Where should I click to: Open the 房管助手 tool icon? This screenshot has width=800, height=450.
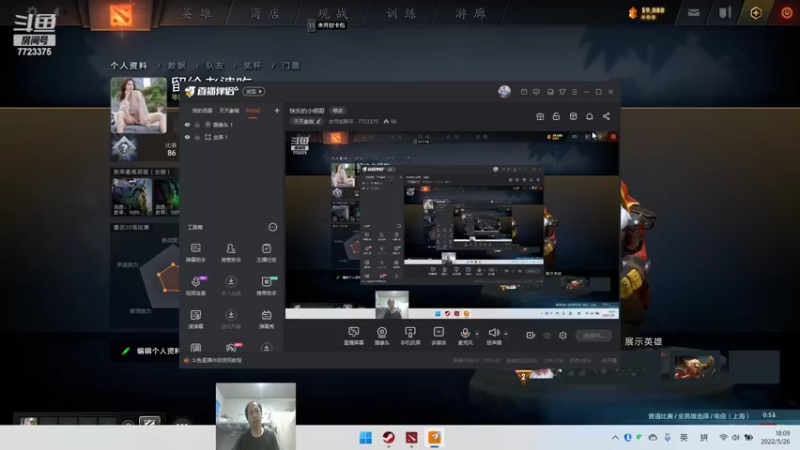(231, 252)
